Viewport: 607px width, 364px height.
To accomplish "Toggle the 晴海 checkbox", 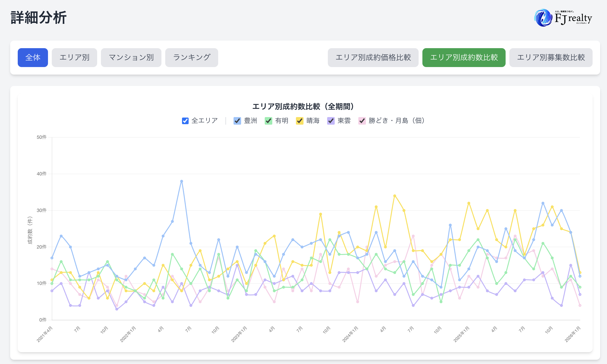I will point(299,121).
